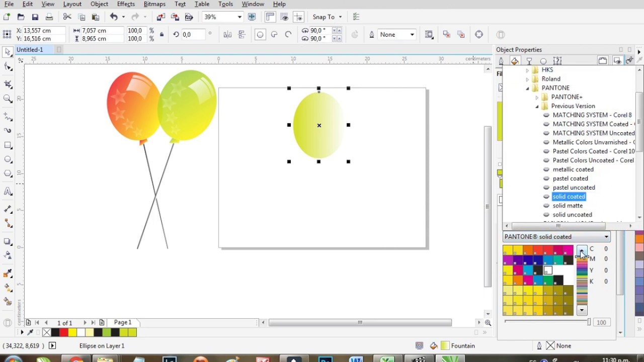Toggle Show Rulers button
The height and width of the screenshot is (362, 644).
(x=270, y=17)
